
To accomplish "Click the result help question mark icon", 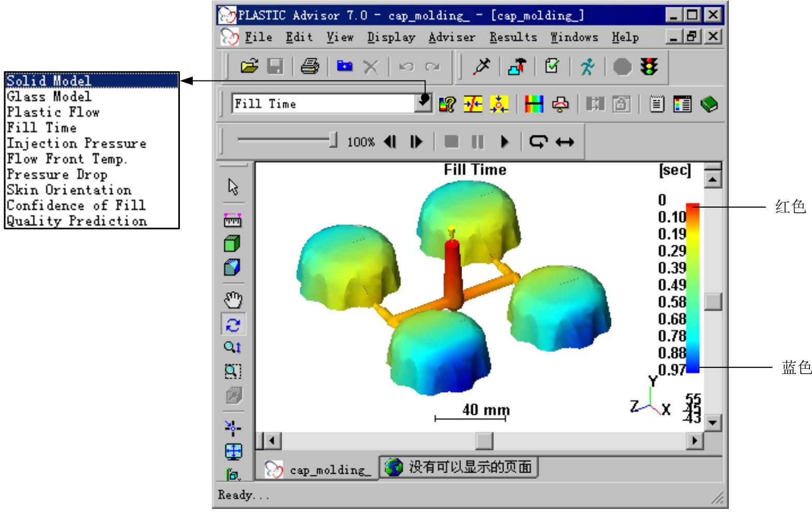I will 447,104.
